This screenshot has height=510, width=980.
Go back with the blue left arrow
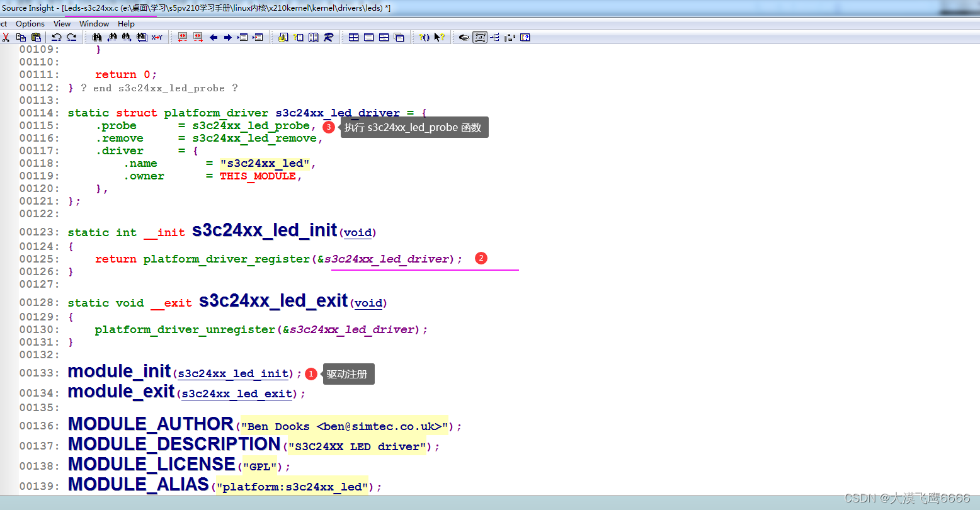pyautogui.click(x=214, y=37)
